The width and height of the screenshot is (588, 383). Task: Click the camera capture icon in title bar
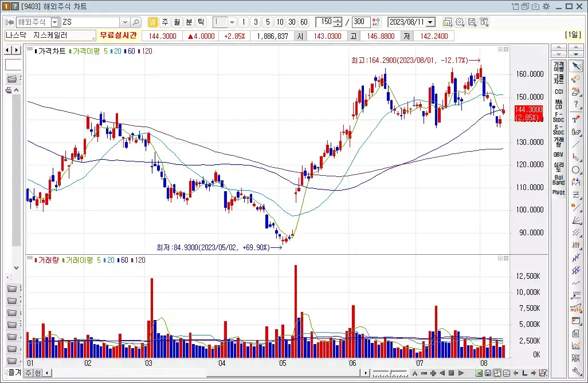[x=535, y=6]
